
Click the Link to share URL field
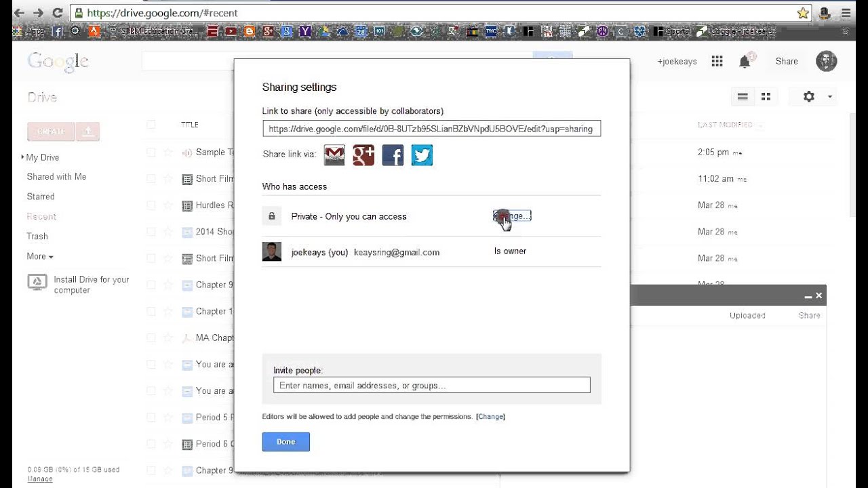click(431, 129)
